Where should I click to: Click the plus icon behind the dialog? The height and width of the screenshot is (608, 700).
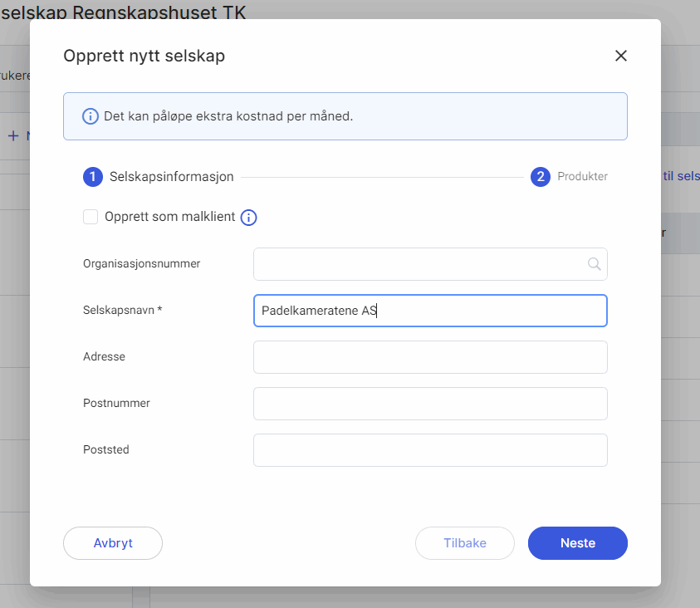pos(13,135)
